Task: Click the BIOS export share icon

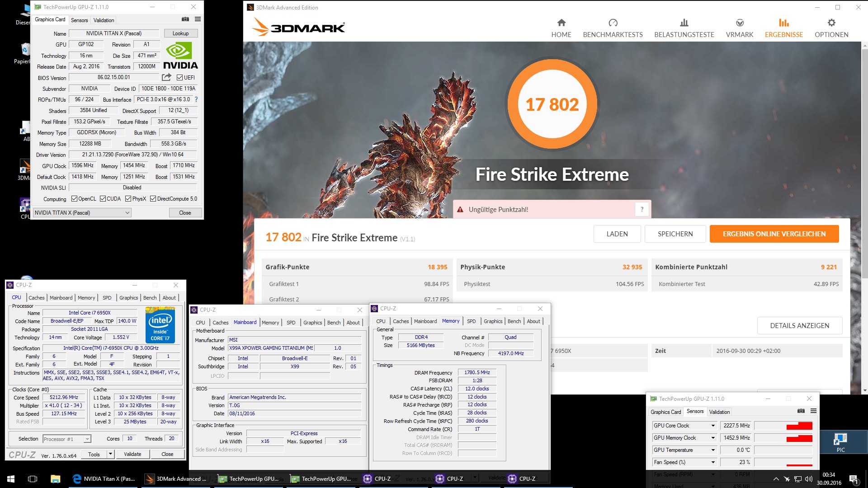Action: tap(166, 77)
